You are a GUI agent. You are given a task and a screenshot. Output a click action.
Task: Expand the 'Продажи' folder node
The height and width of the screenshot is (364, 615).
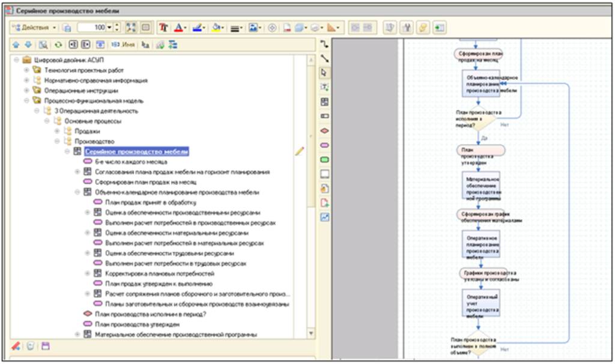(x=57, y=131)
